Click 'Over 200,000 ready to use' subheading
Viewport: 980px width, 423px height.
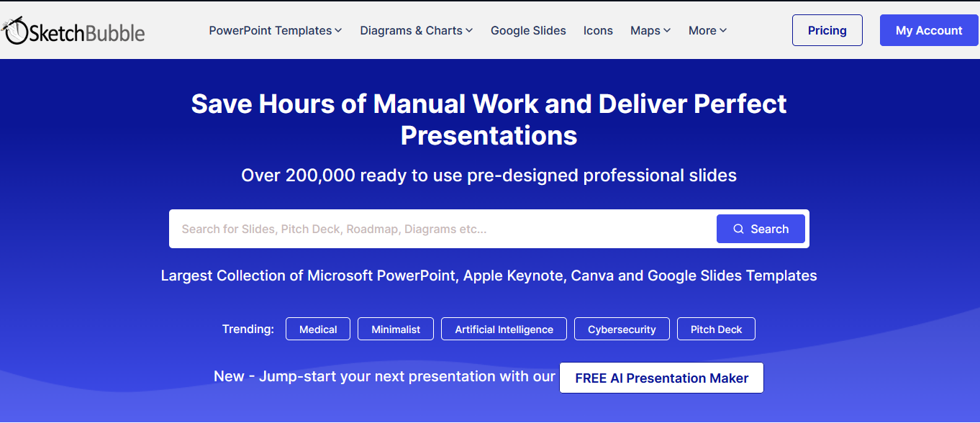[x=489, y=175]
